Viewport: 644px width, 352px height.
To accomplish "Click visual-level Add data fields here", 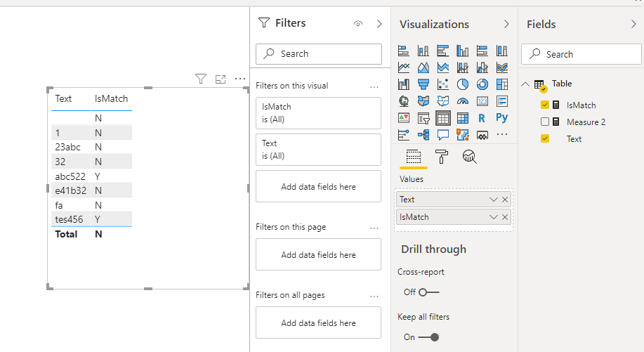I will tap(318, 186).
